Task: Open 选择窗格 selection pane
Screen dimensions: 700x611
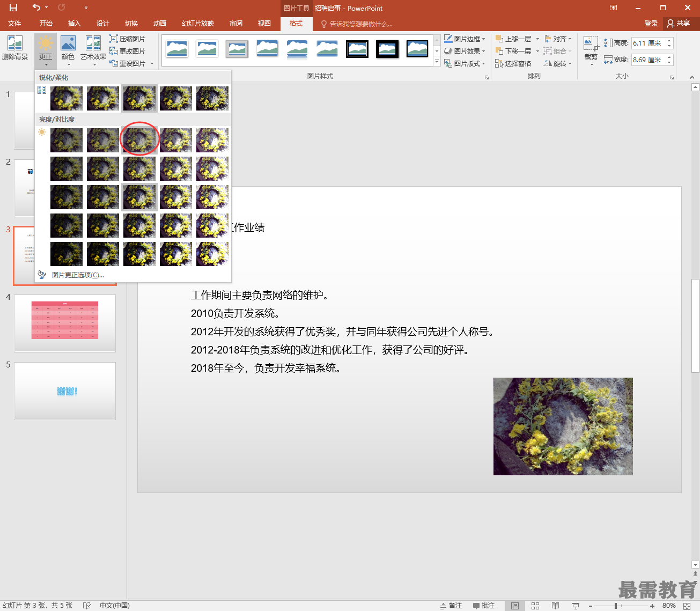Action: (x=513, y=63)
